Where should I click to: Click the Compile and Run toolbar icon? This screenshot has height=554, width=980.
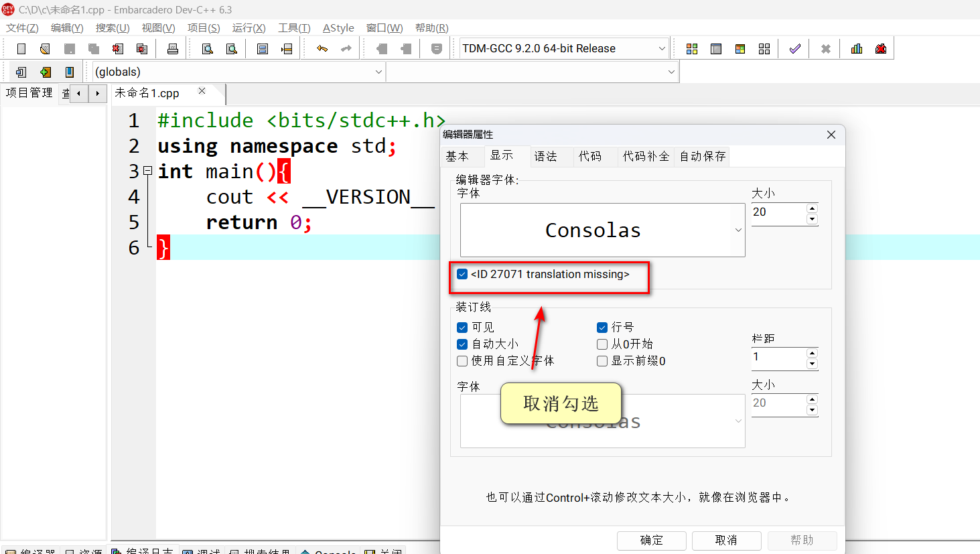pyautogui.click(x=740, y=49)
